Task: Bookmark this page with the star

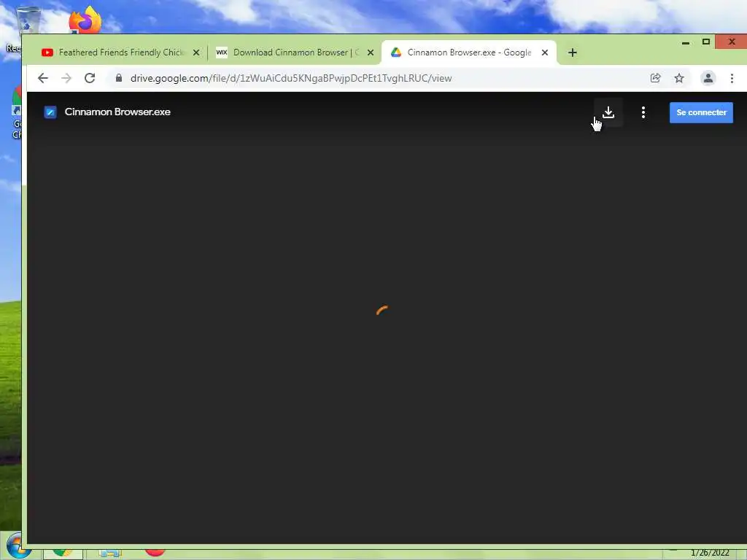Action: click(x=679, y=78)
